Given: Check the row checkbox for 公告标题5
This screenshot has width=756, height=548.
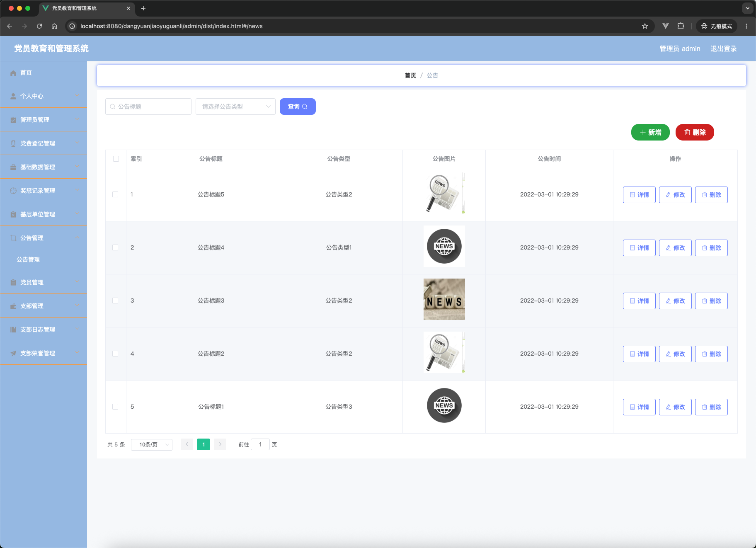Looking at the screenshot, I should tap(115, 194).
